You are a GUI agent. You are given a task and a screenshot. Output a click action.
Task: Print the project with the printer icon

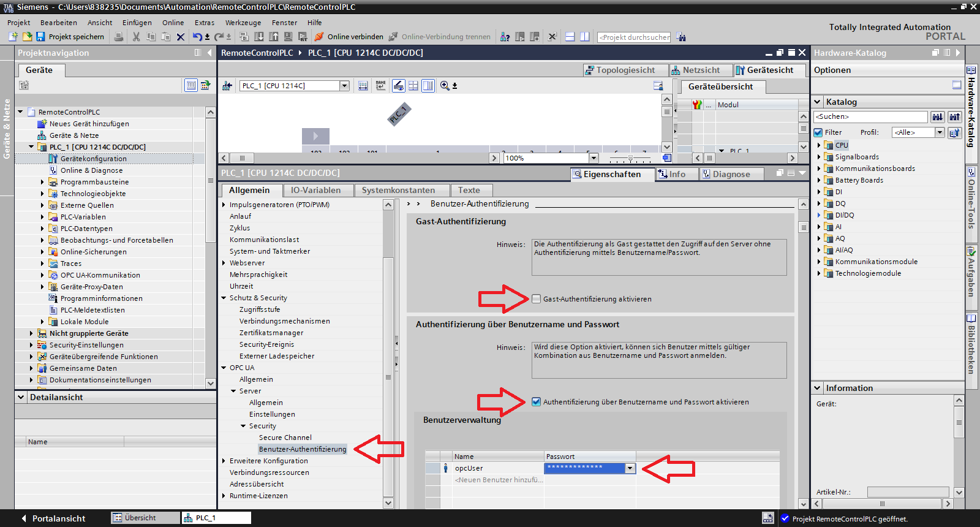click(x=119, y=37)
